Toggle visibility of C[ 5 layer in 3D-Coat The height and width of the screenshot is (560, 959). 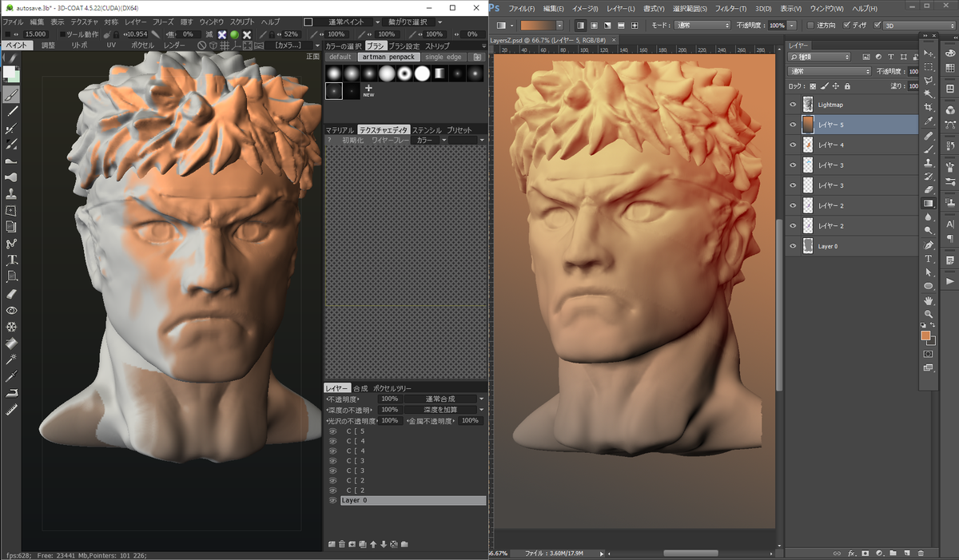tap(333, 431)
